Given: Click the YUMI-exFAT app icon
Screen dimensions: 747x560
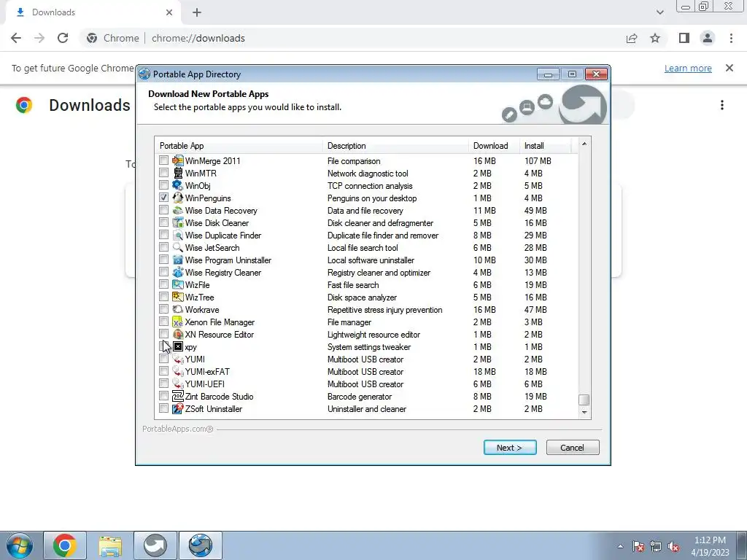Looking at the screenshot, I should coord(178,371).
